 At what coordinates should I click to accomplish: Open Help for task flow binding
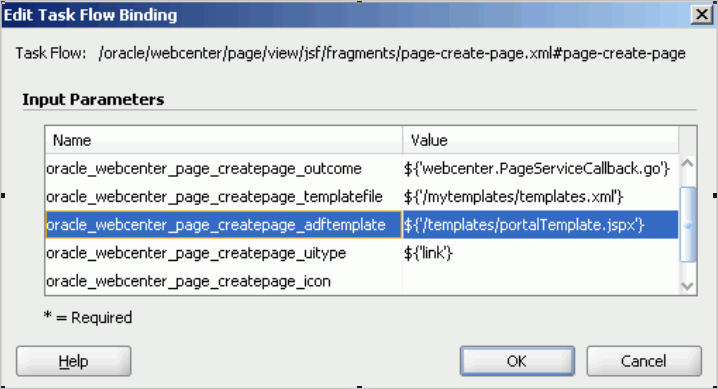point(73,361)
